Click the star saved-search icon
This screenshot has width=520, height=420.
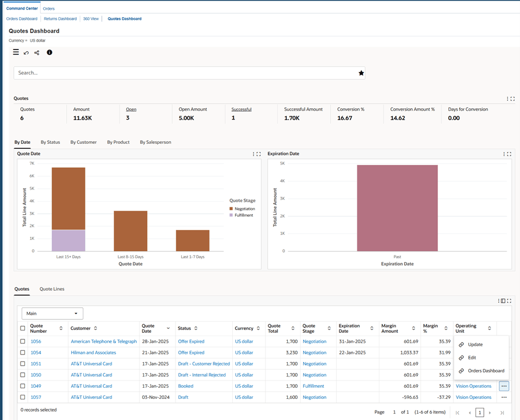coord(361,73)
